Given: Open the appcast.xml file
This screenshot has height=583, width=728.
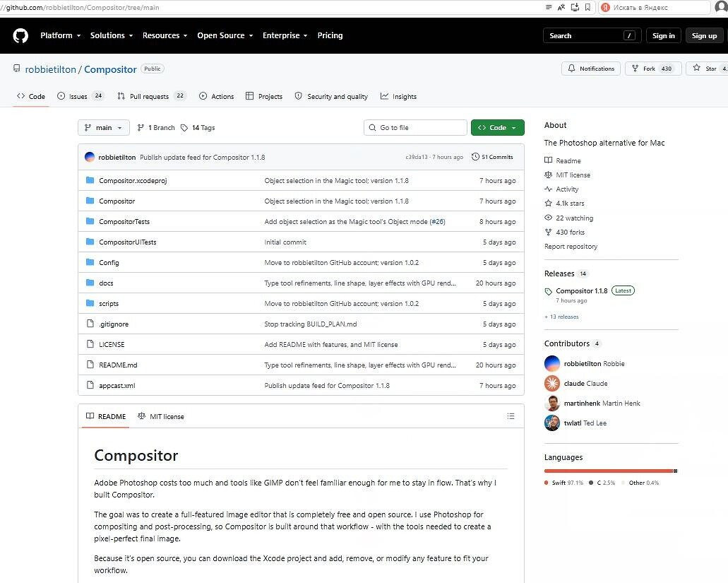Looking at the screenshot, I should click(x=117, y=386).
